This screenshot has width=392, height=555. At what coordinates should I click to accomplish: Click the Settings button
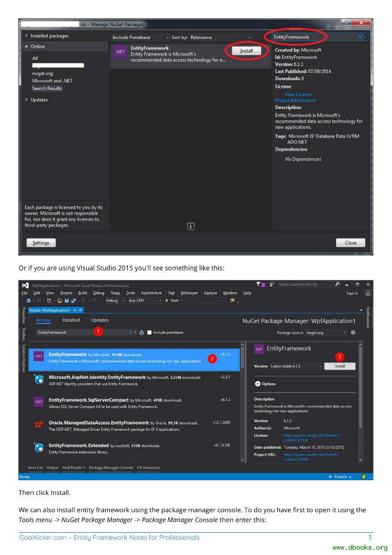point(41,243)
